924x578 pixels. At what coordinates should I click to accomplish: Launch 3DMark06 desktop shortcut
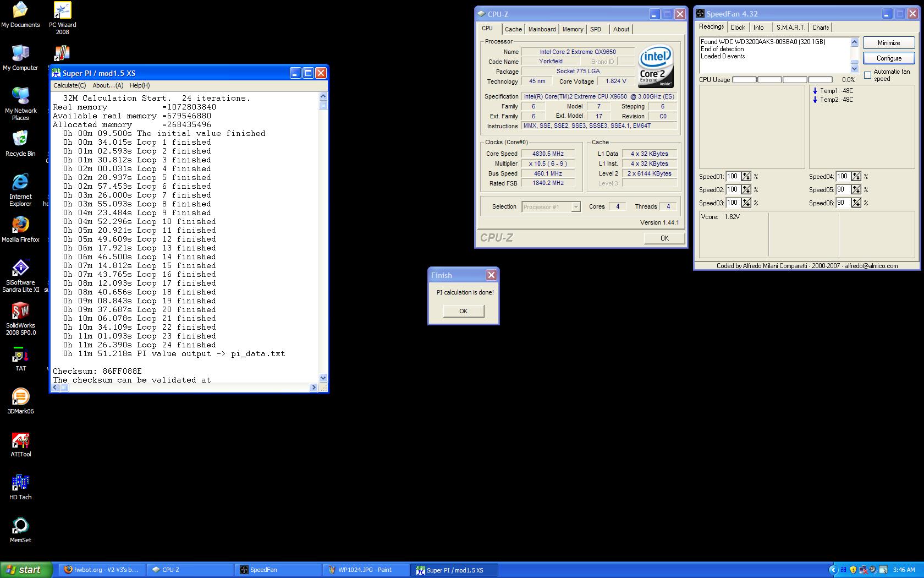[x=20, y=401]
